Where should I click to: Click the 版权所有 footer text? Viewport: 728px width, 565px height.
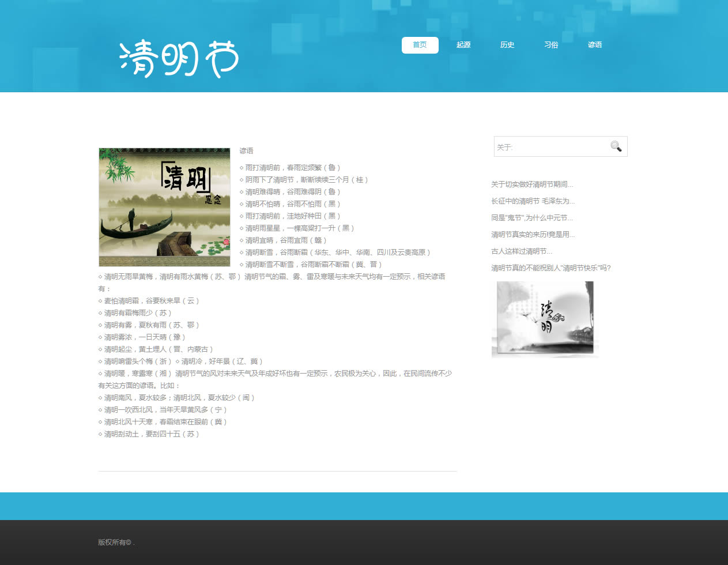coord(115,543)
